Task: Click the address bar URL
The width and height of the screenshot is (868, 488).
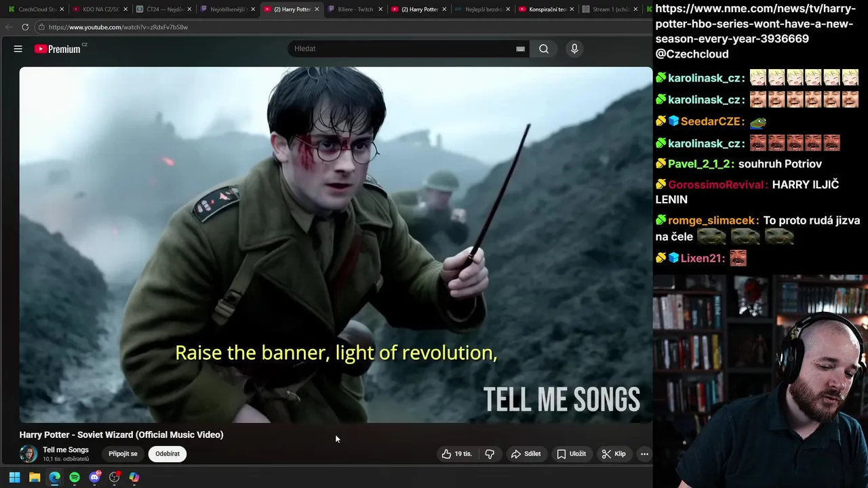Action: coord(118,27)
